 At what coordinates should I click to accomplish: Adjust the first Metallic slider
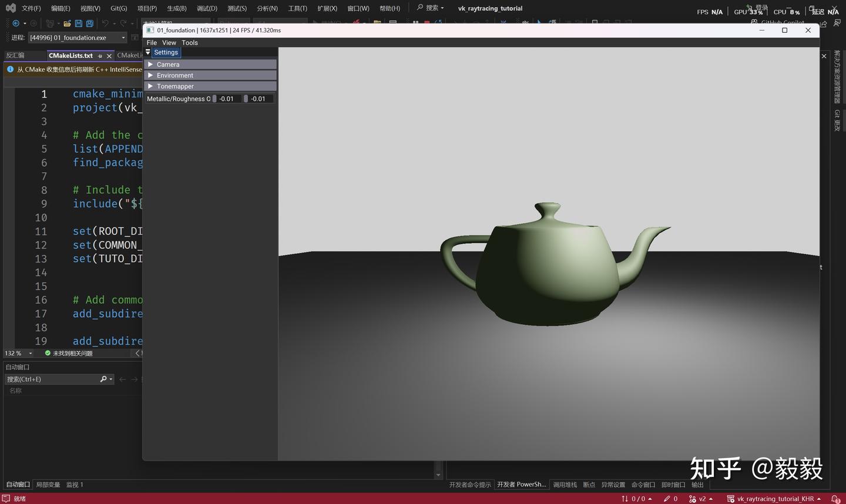point(226,99)
